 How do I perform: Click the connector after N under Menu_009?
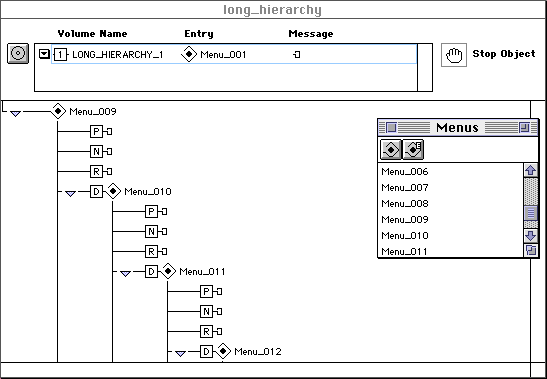109,151
